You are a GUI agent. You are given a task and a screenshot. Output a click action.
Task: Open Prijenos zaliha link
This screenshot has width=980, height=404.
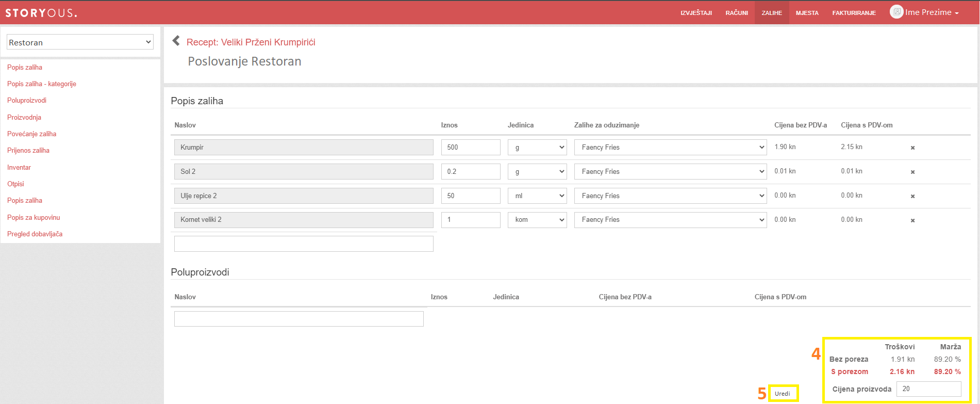point(28,150)
